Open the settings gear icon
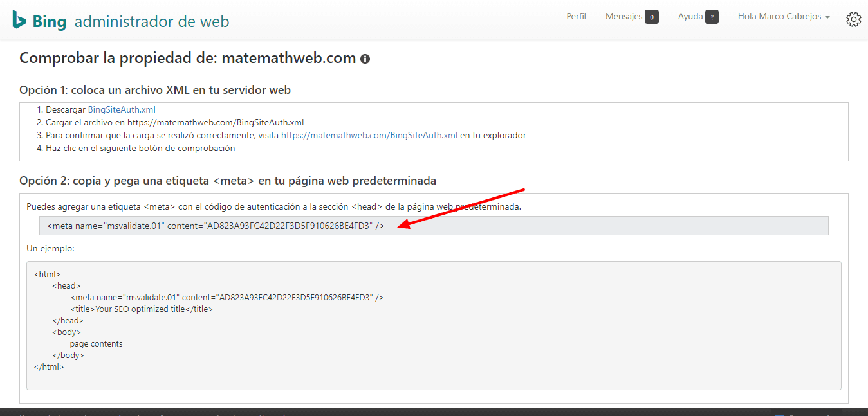The width and height of the screenshot is (868, 416). click(854, 19)
